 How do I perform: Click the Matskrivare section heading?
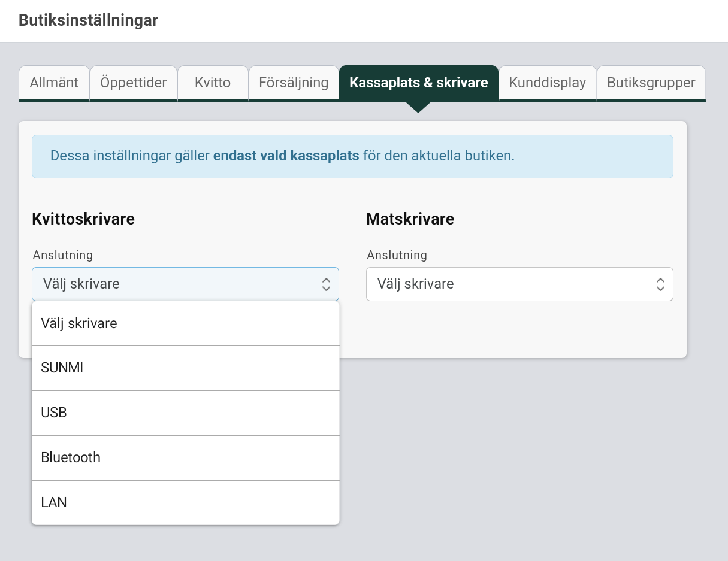click(410, 219)
